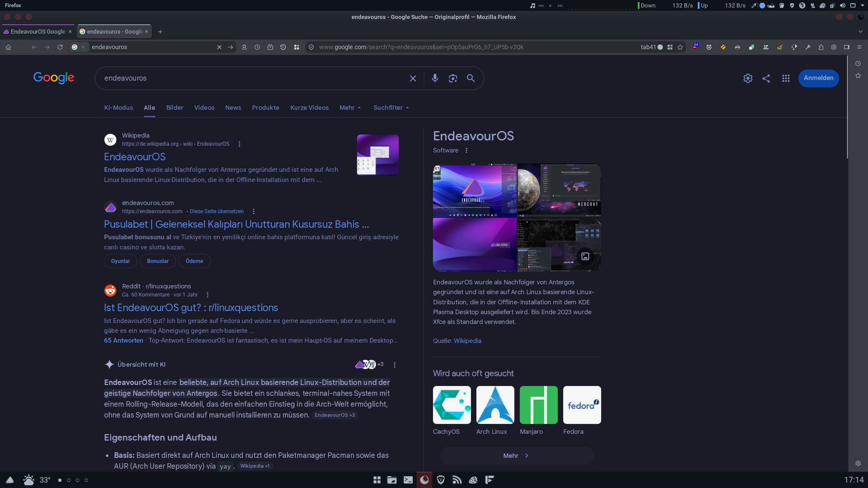The width and height of the screenshot is (868, 488).
Task: Open the Reddit 'Ist EndeavourOS gut?' link
Action: [191, 308]
